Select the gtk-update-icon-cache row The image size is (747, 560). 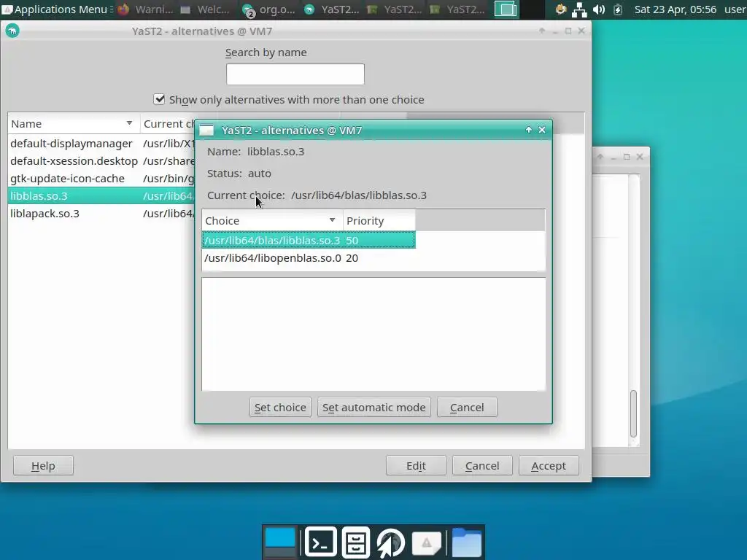point(101,179)
